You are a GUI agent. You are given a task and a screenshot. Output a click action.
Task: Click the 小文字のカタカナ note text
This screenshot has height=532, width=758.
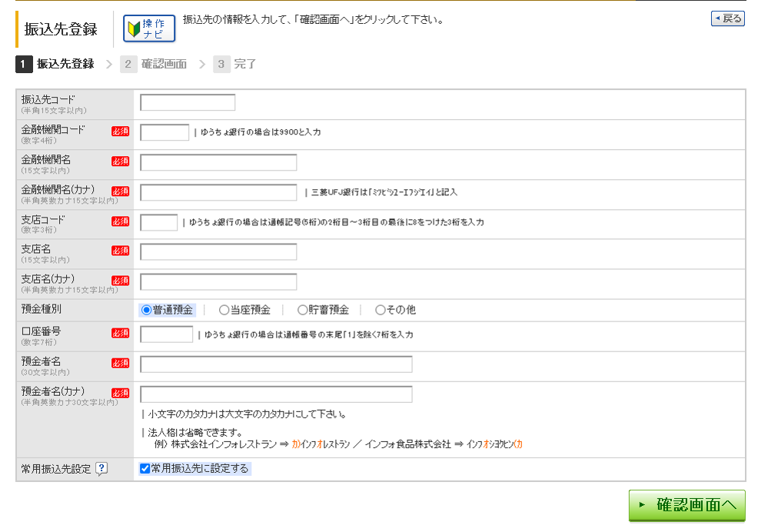(247, 414)
